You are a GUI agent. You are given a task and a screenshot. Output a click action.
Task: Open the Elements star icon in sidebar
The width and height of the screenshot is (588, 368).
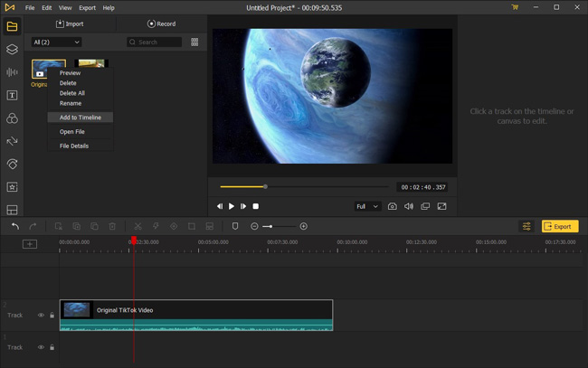coord(12,187)
